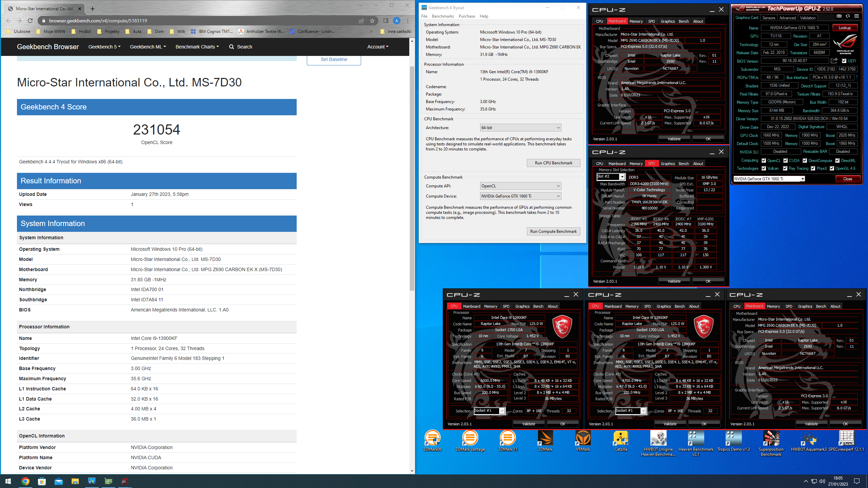Open the Catzilla desktop shortcut
The width and height of the screenshot is (868, 488).
coord(620,441)
